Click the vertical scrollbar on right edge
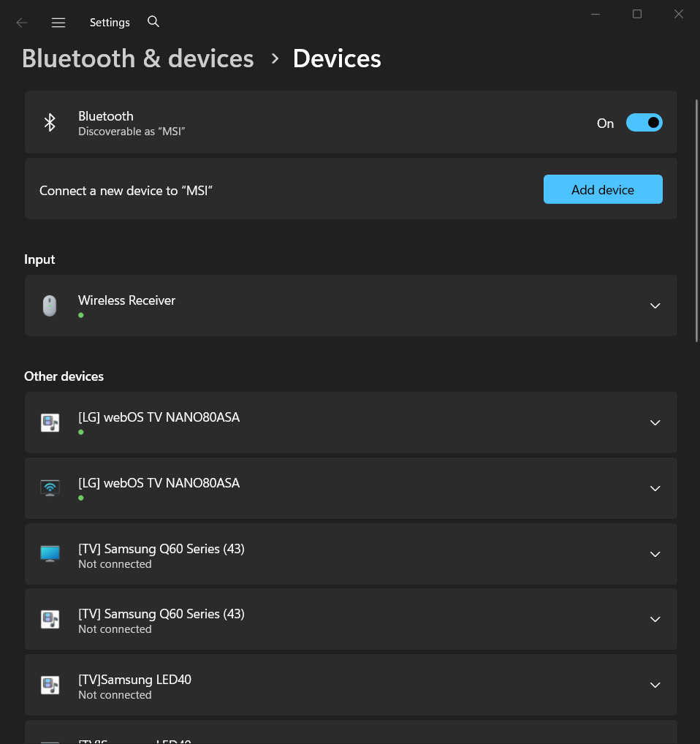Image resolution: width=700 pixels, height=744 pixels. 696,221
